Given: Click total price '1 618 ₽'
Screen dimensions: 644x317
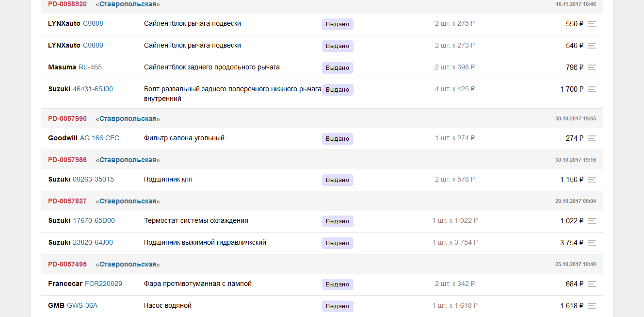Looking at the screenshot, I should tap(572, 306).
